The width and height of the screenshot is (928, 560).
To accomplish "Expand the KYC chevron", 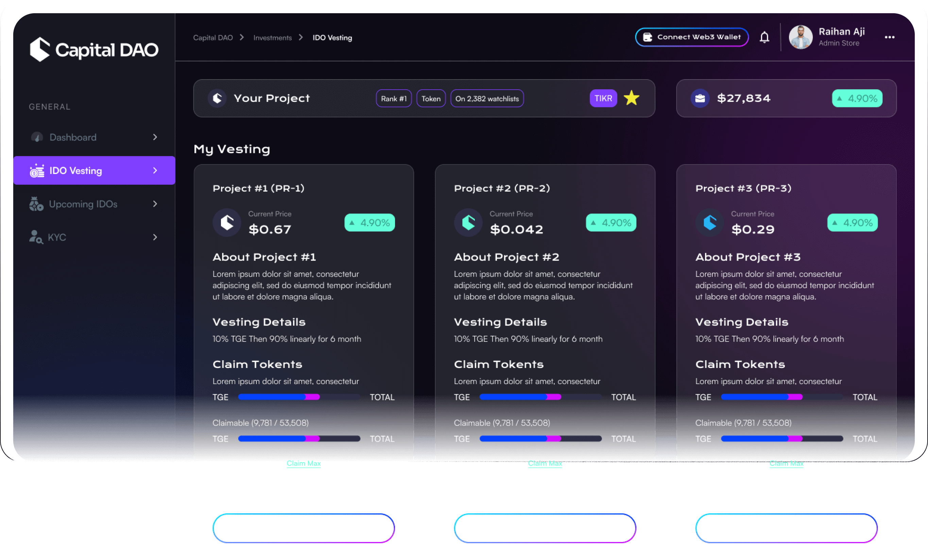I will (155, 237).
